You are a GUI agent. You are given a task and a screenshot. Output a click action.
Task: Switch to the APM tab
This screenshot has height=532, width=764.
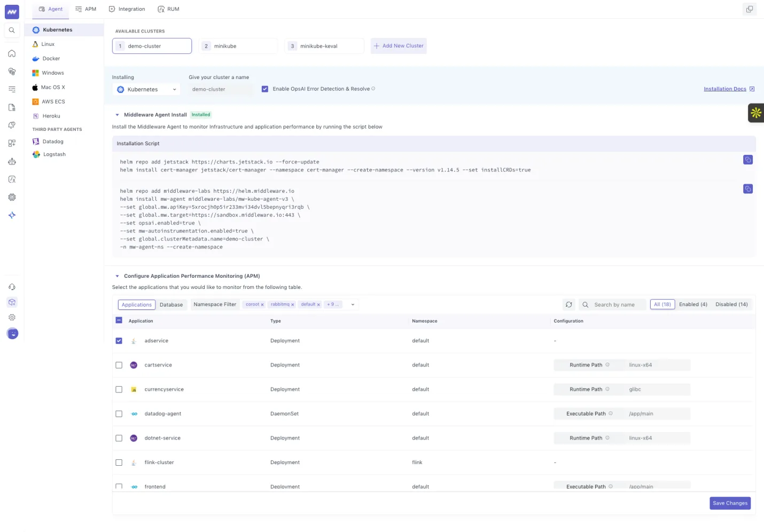pyautogui.click(x=86, y=9)
